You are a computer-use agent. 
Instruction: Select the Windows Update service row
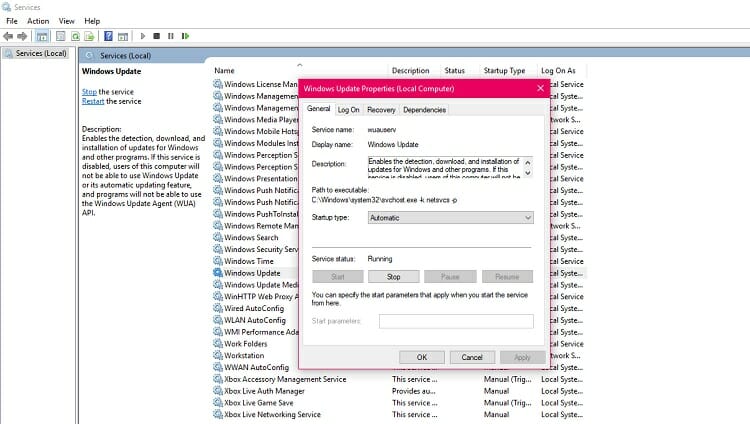pyautogui.click(x=255, y=273)
